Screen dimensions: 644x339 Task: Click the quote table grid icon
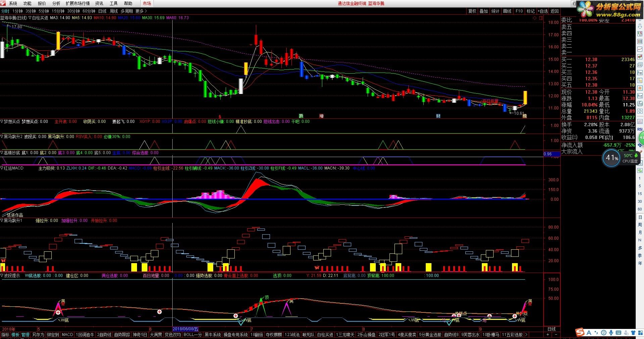click(x=640, y=41)
